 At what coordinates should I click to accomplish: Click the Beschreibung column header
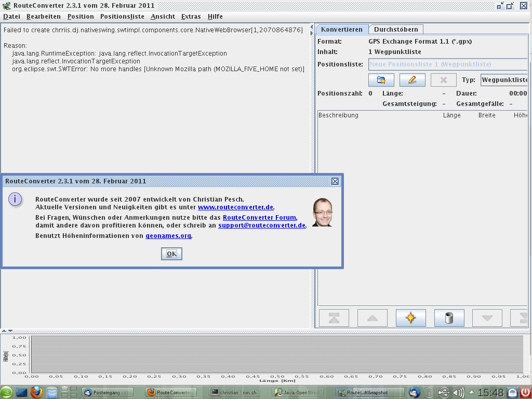pyautogui.click(x=338, y=115)
